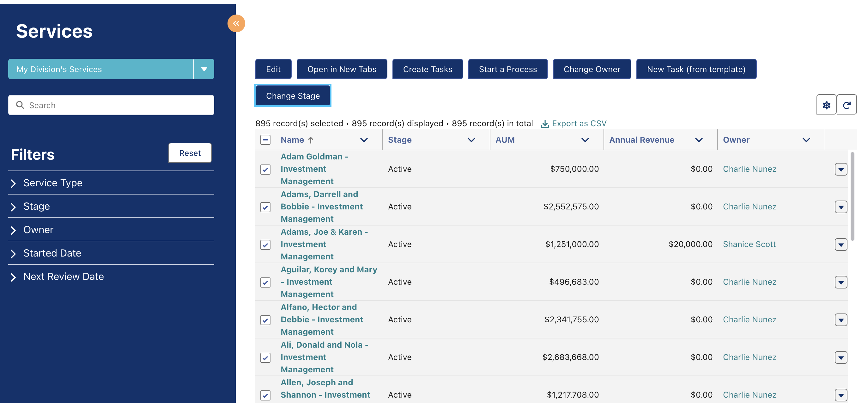Screen dimensions: 868x403
Task: Click the $20,000.00 annual revenue cell
Action: click(690, 244)
